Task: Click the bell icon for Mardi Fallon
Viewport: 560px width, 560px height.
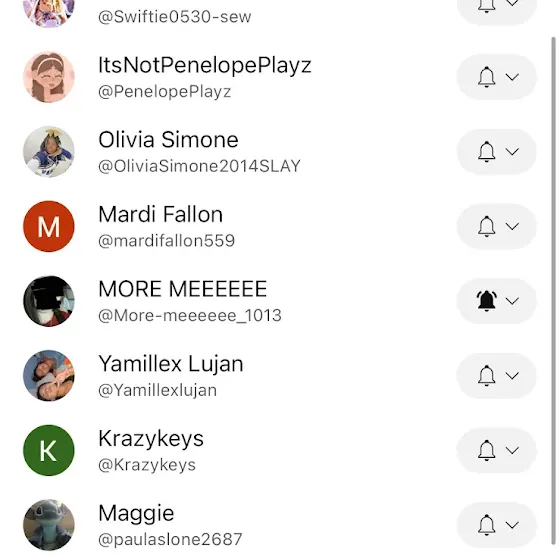Action: [x=486, y=226]
